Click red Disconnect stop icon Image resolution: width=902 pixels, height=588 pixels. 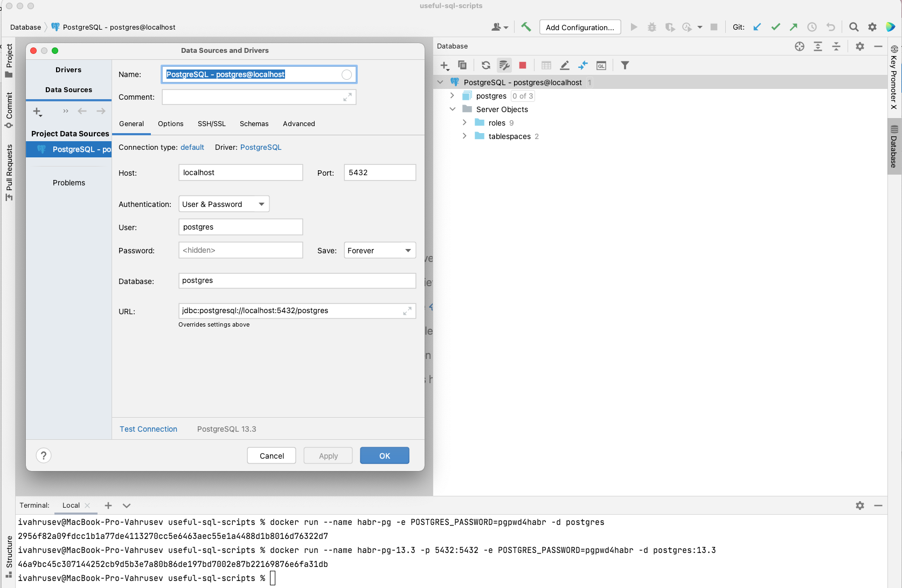pos(523,65)
